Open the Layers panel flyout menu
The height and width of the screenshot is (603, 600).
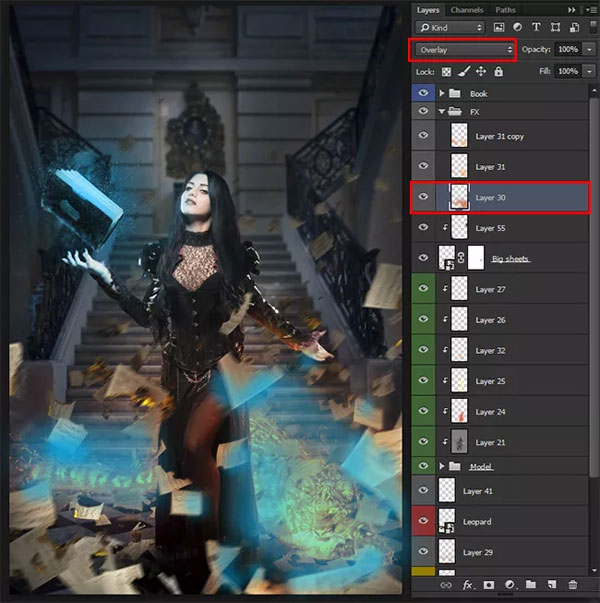[x=591, y=10]
